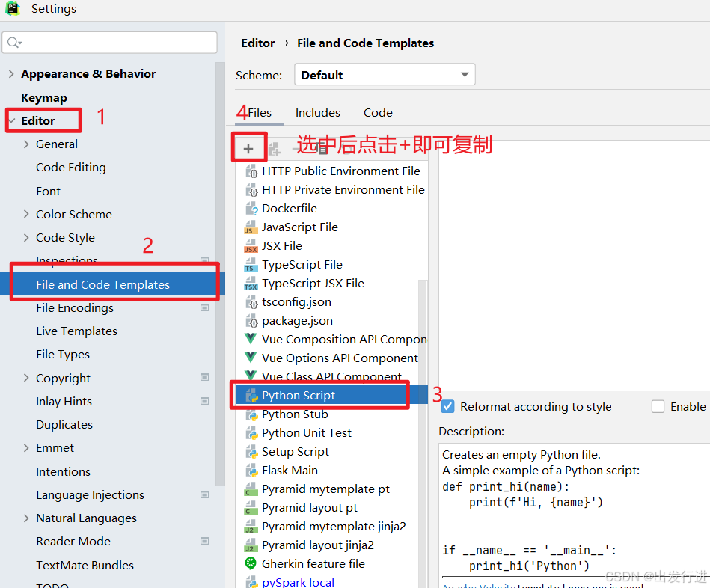710x588 pixels.
Task: Click the pySpark local template icon
Action: 251,582
